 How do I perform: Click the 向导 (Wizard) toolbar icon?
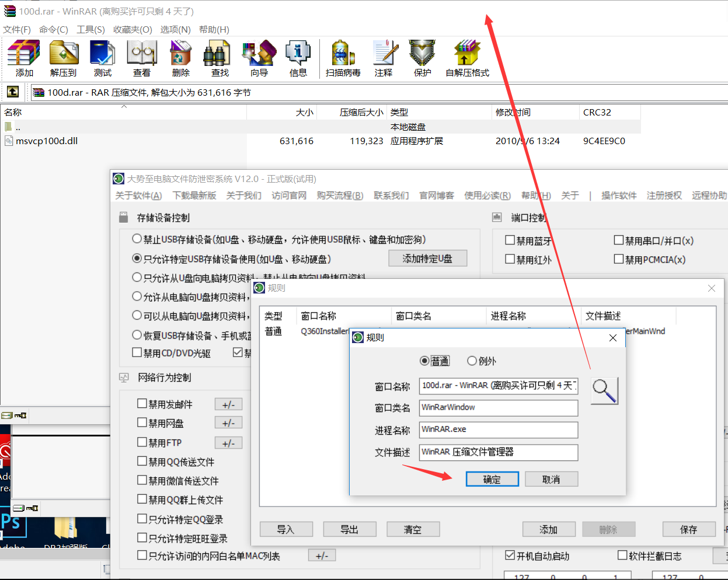(259, 58)
